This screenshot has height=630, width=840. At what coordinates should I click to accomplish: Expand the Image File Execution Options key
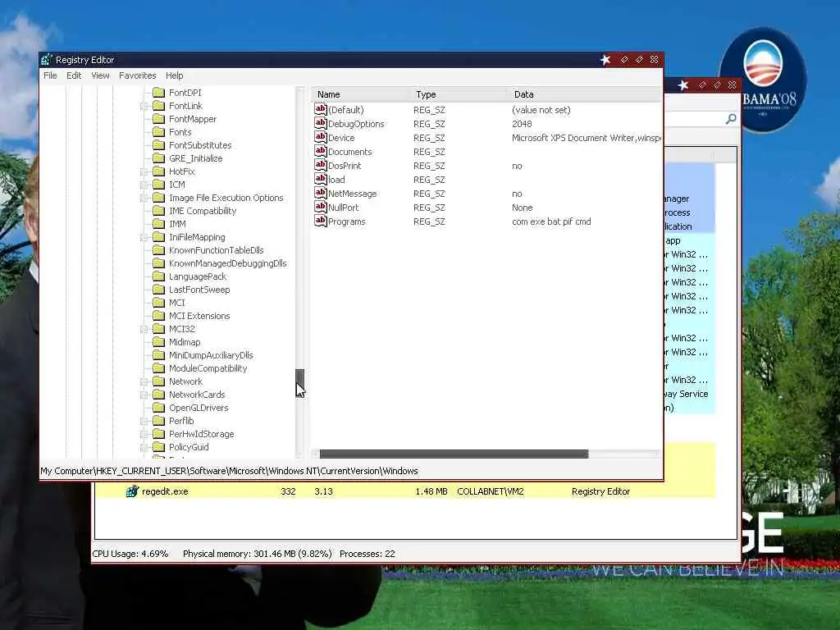point(144,198)
